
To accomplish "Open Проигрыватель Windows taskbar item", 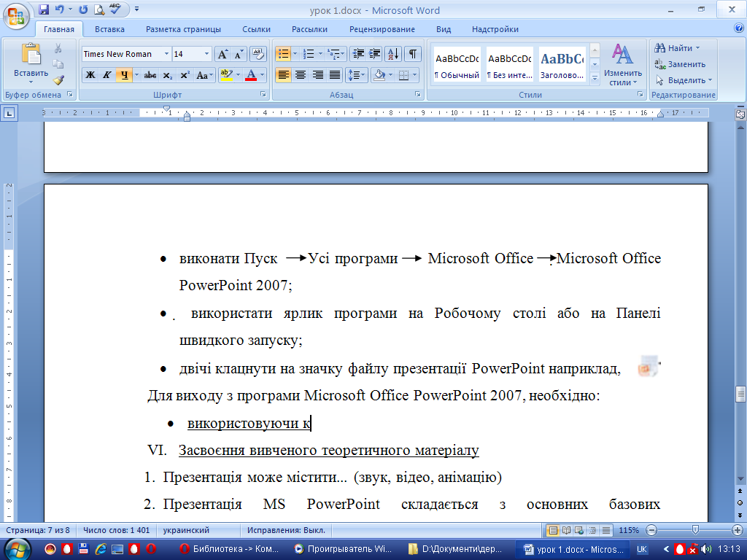I will (344, 549).
